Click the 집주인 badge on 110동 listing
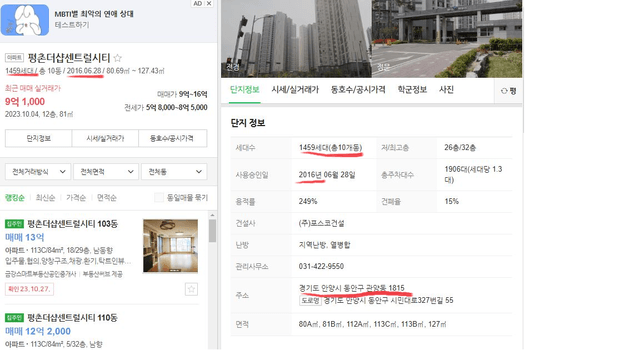Viewport: 640px width, 360px height. point(14,318)
